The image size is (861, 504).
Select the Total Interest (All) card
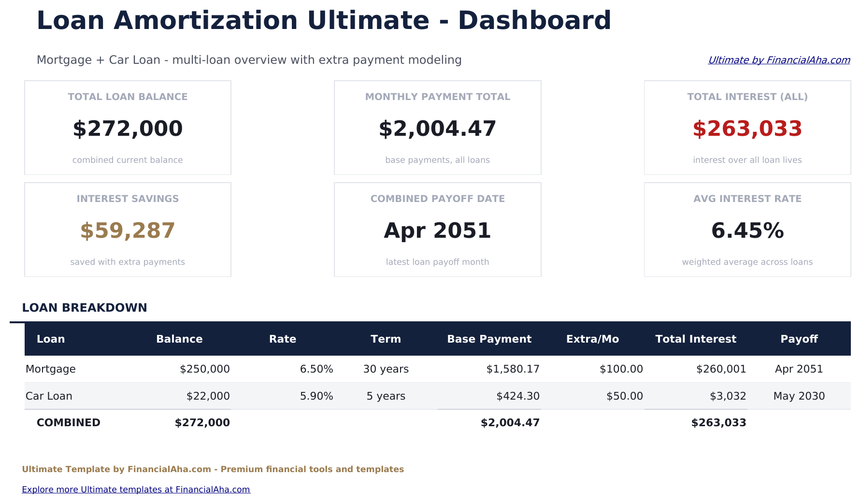click(x=747, y=127)
